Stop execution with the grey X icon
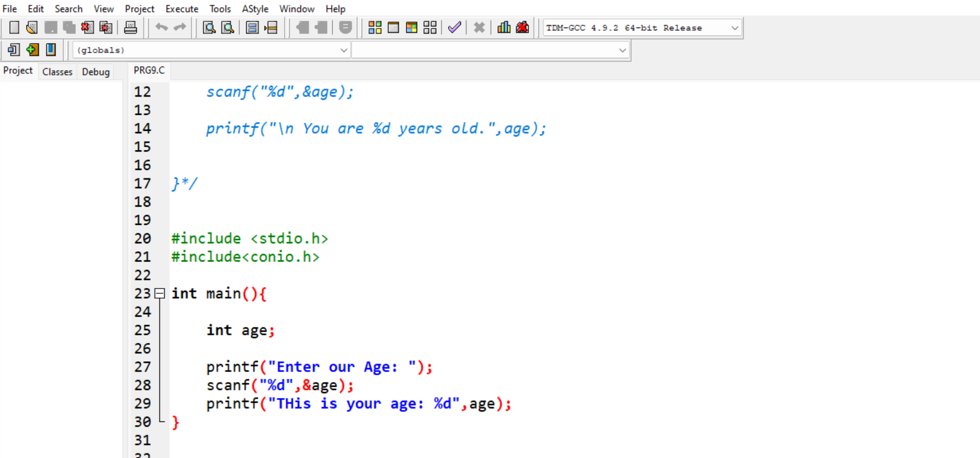Image resolution: width=980 pixels, height=458 pixels. pos(479,28)
